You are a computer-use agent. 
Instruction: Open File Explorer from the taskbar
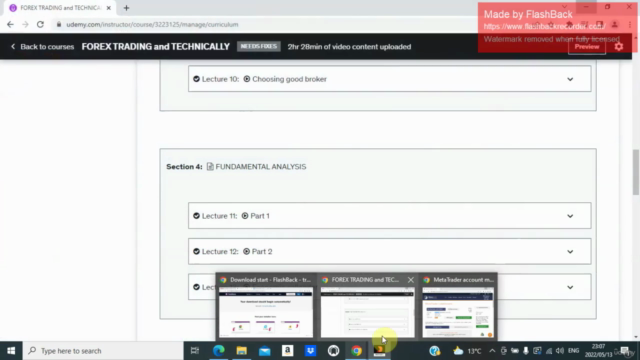(242, 351)
